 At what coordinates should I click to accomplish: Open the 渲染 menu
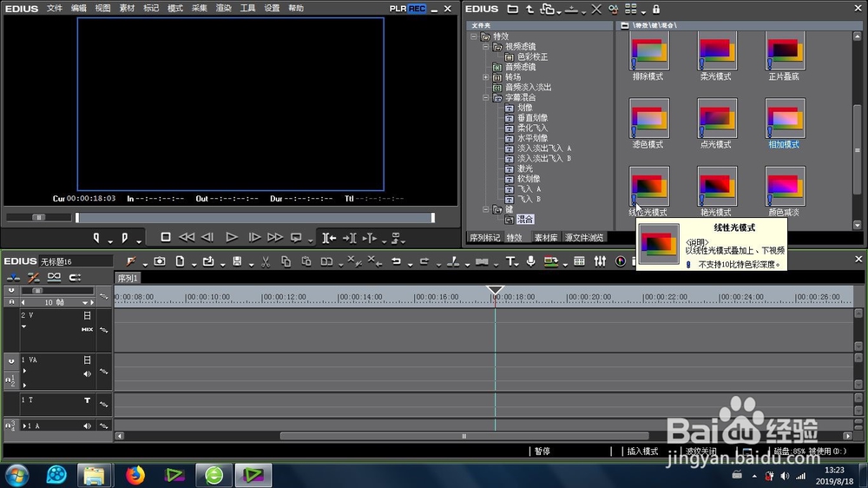click(223, 9)
